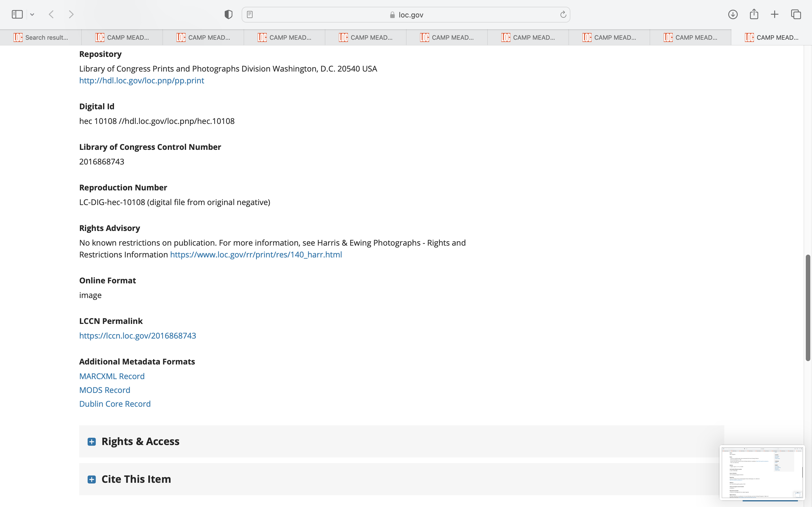Open the downloads icon
The height and width of the screenshot is (507, 812).
pyautogui.click(x=733, y=14)
